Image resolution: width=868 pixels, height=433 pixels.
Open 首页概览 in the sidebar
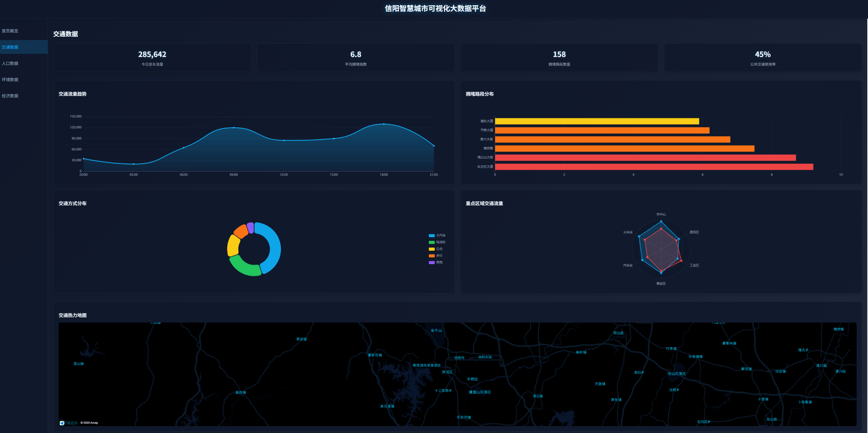pyautogui.click(x=10, y=31)
